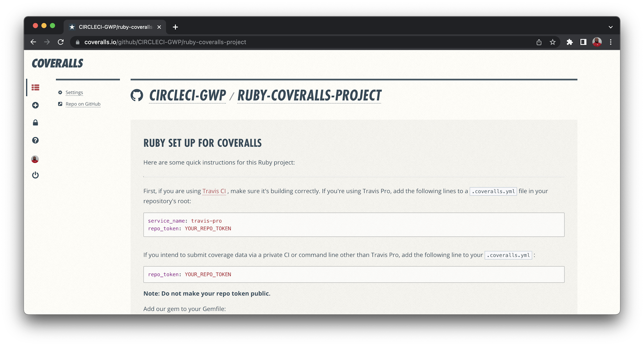Open Chrome three-dot menu

(x=611, y=42)
